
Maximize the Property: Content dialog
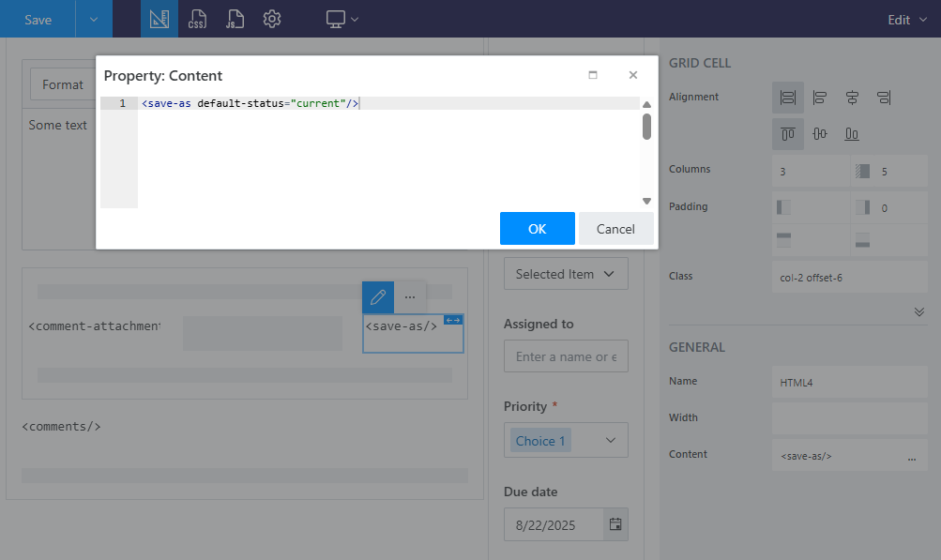[593, 75]
